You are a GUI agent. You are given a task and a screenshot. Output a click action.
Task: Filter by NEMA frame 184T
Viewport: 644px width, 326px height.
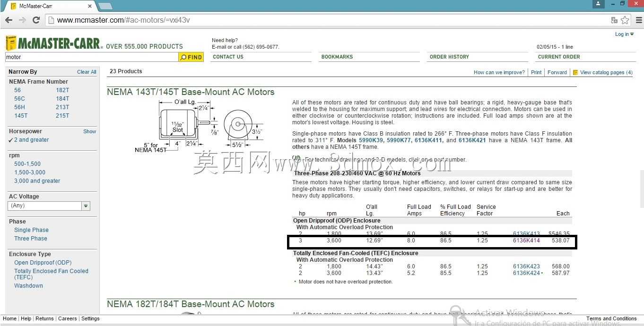point(62,99)
